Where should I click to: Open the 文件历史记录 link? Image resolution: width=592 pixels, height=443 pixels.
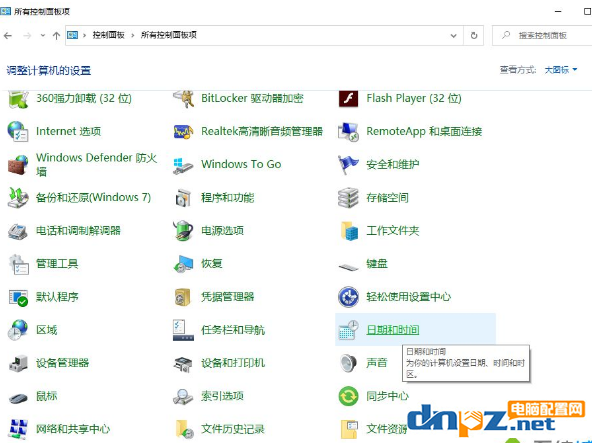pyautogui.click(x=233, y=429)
